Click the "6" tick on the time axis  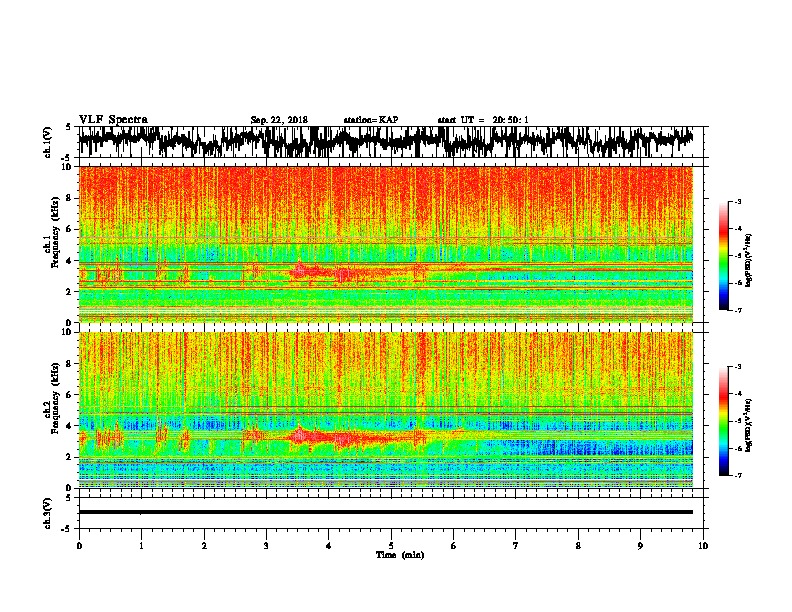(453, 546)
